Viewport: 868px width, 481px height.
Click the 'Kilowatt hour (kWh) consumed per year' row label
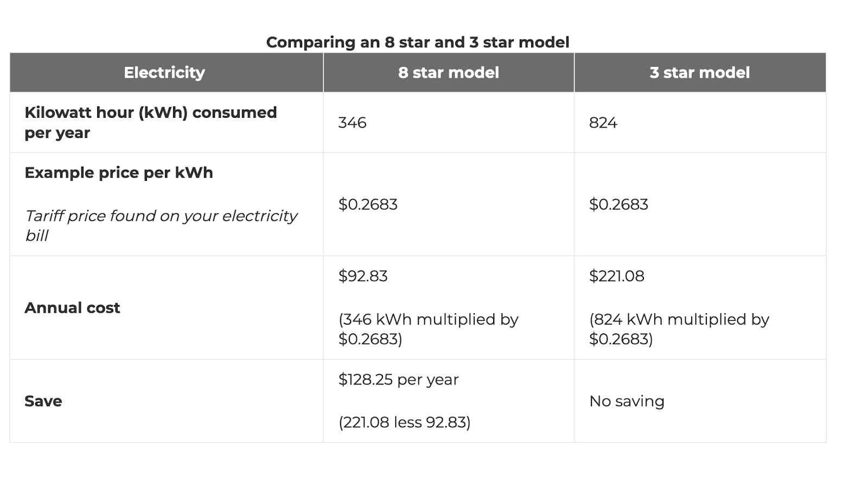151,123
